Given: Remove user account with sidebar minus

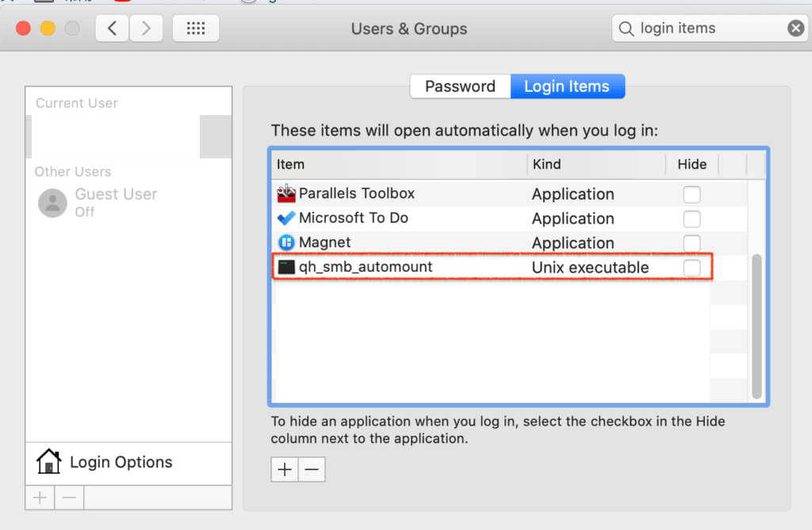Looking at the screenshot, I should (x=69, y=498).
